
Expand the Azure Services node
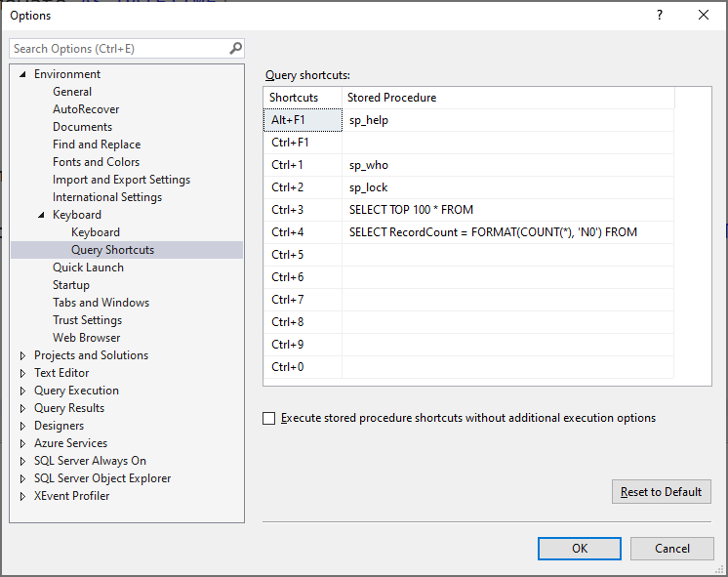click(x=22, y=443)
